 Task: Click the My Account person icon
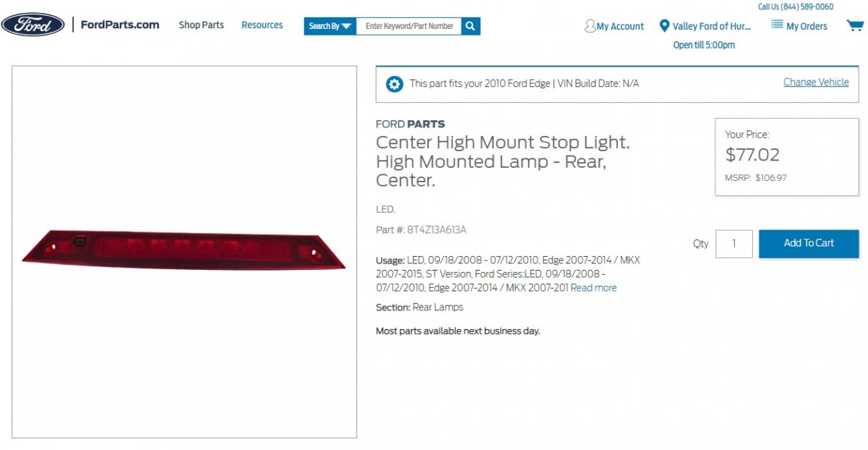click(x=590, y=26)
